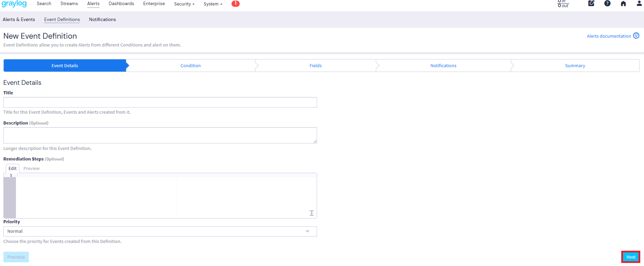Go to the Condition wizard step

tap(190, 66)
